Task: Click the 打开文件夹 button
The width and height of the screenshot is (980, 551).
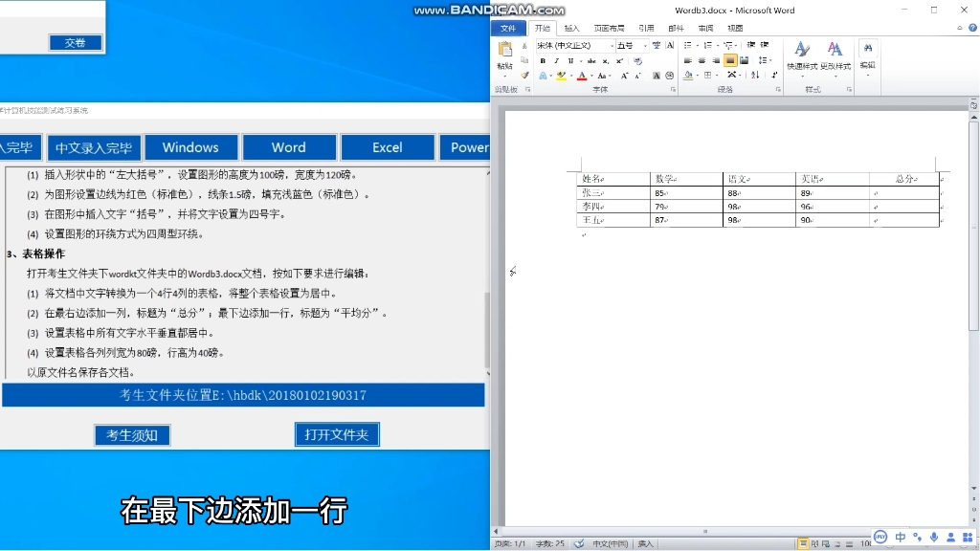Action: pos(337,434)
